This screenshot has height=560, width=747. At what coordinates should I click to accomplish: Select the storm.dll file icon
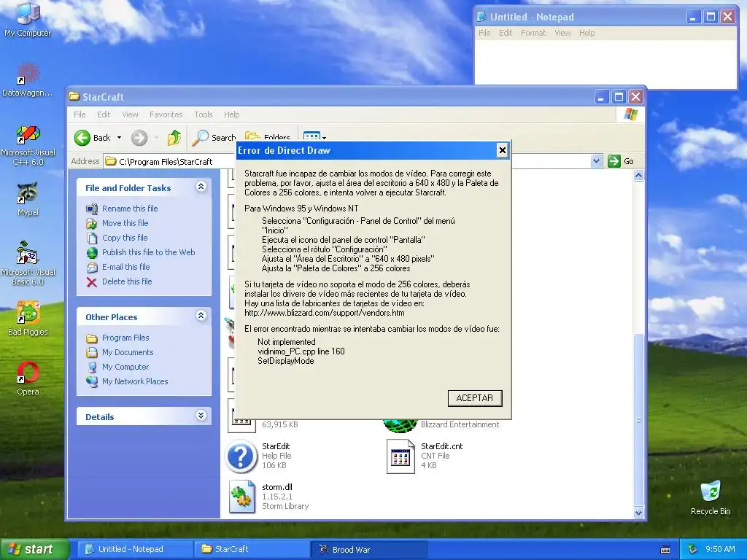[x=242, y=496]
